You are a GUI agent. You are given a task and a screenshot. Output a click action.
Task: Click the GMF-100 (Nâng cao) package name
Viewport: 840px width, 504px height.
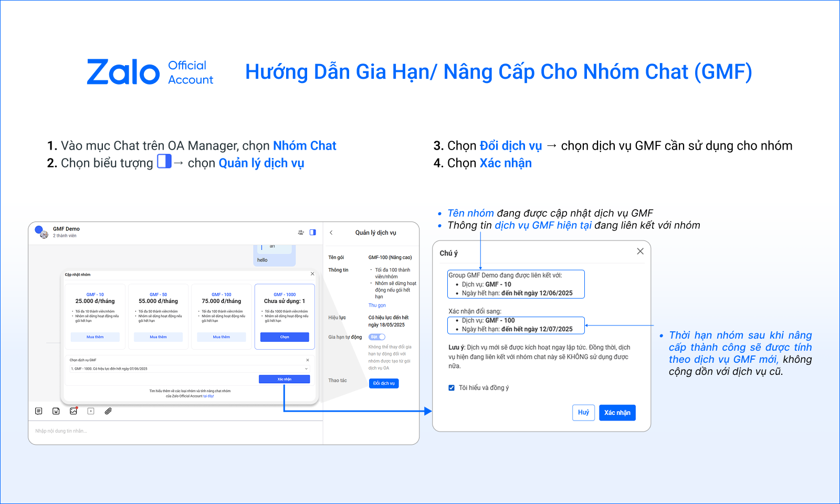(390, 257)
